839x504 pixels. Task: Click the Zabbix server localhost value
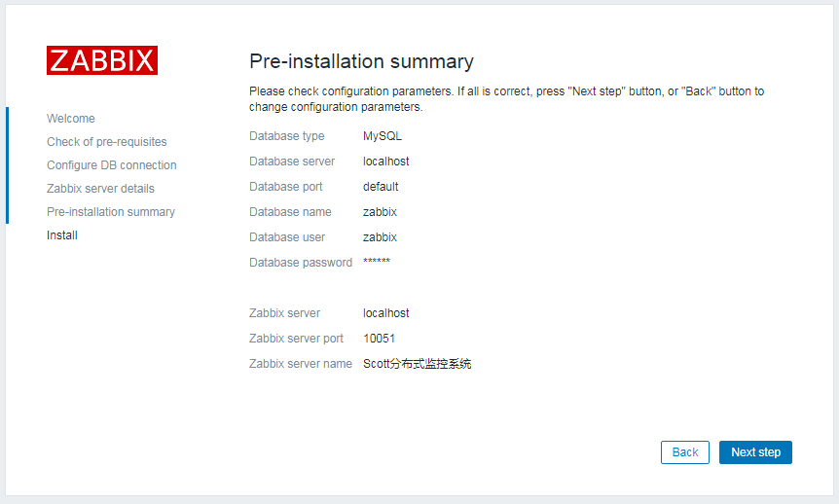pos(385,313)
